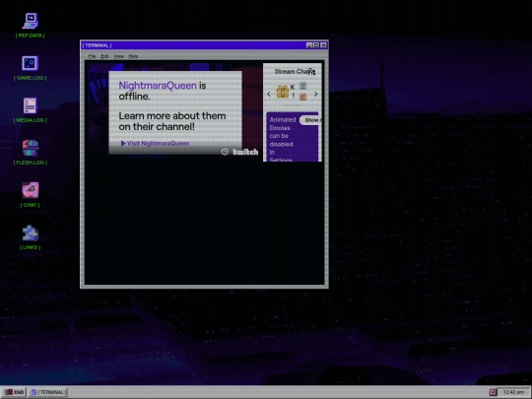Click the Animated Emotes notice text
This screenshot has height=399, width=532.
point(283,140)
